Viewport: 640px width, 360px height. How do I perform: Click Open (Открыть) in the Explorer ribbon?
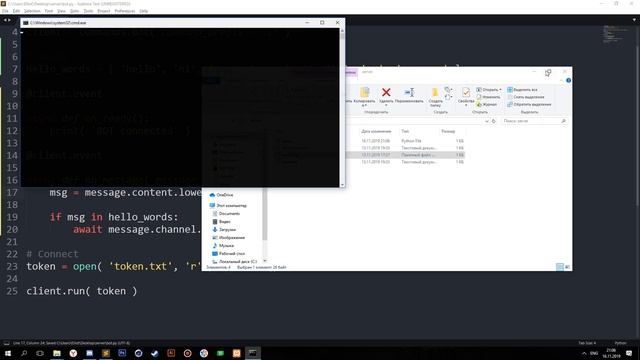pos(488,90)
